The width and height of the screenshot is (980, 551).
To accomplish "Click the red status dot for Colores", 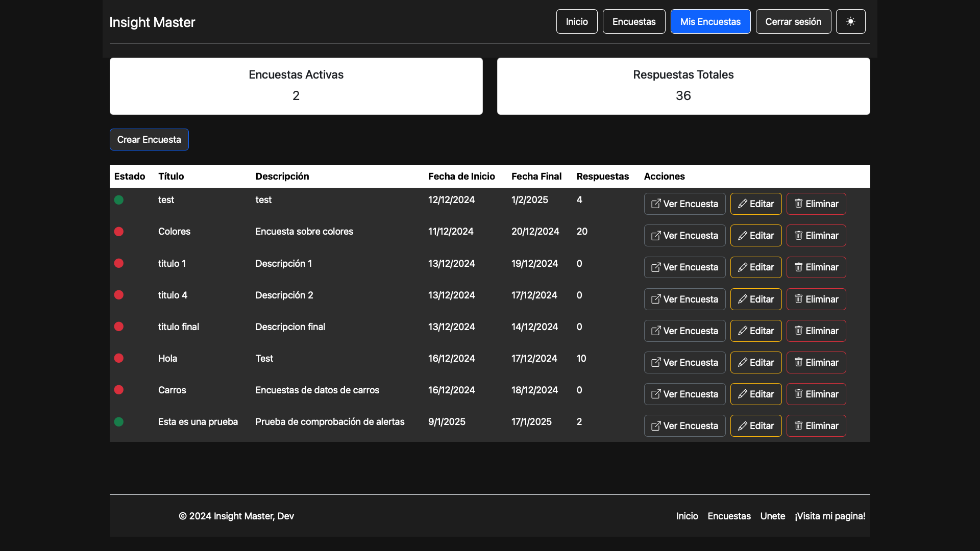I will [x=119, y=232].
